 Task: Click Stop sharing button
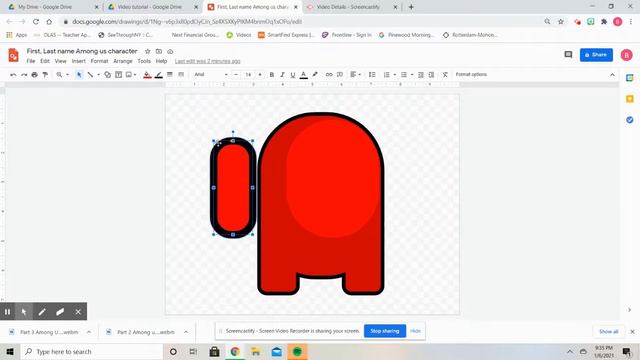tap(384, 331)
